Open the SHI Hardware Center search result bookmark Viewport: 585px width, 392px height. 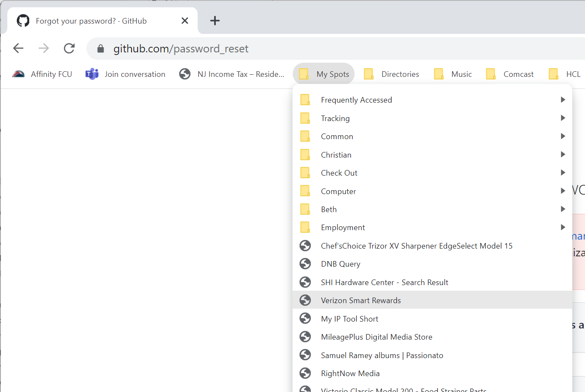point(384,282)
